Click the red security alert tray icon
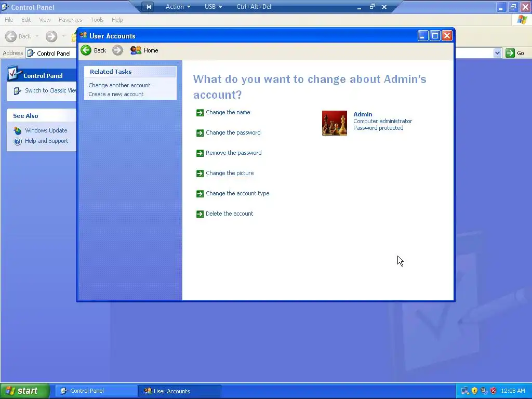The width and height of the screenshot is (532, 399). click(x=494, y=391)
